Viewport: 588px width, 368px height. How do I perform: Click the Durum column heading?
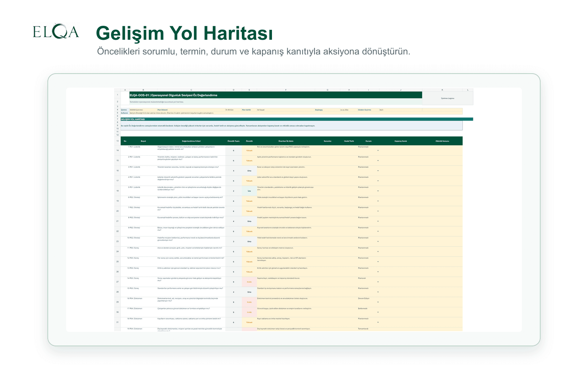[x=368, y=141]
